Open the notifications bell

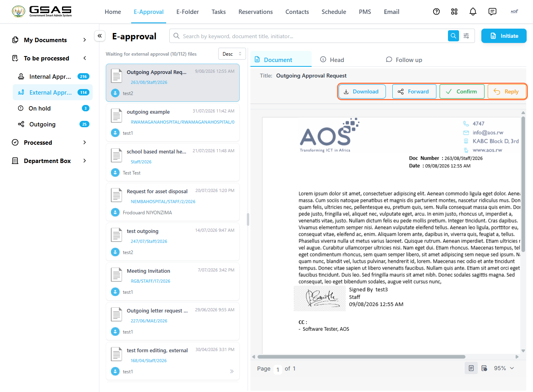tap(473, 12)
